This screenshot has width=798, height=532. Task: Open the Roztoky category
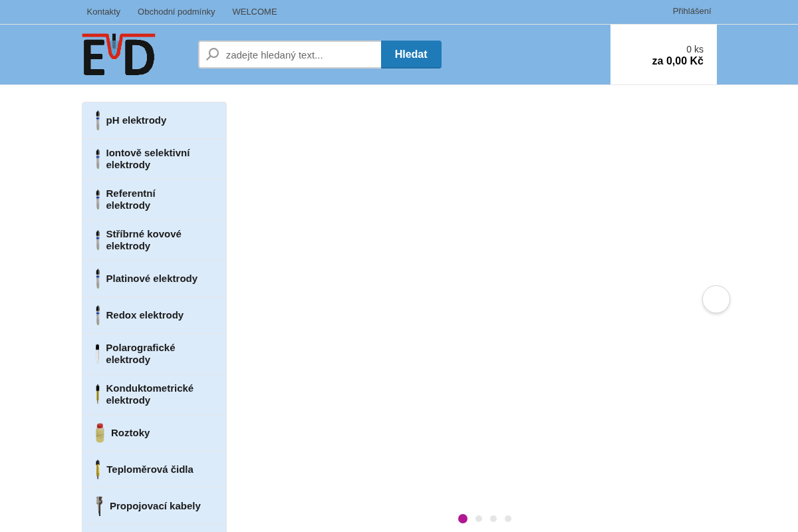coord(154,433)
